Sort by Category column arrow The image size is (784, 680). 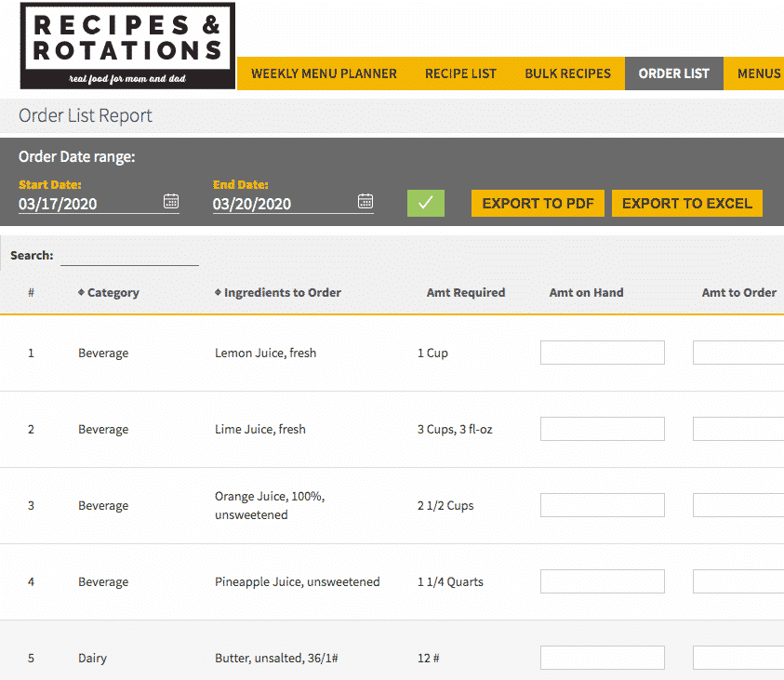pyautogui.click(x=81, y=292)
